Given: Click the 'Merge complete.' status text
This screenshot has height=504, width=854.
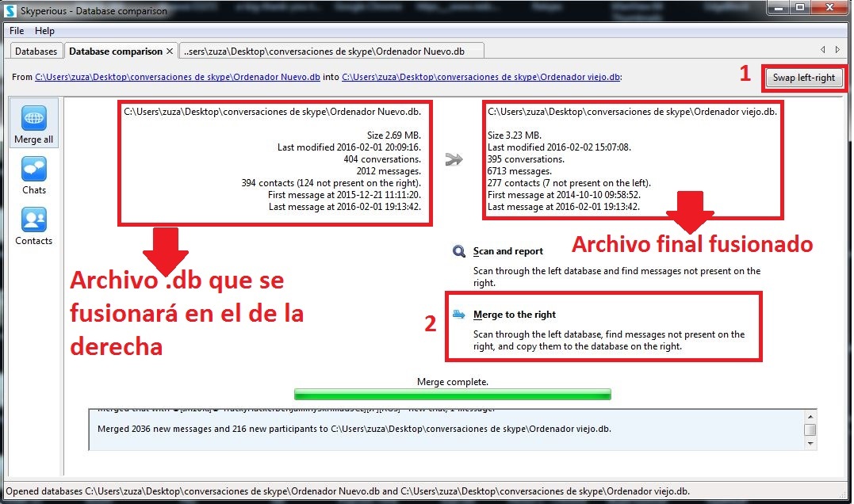Looking at the screenshot, I should tap(453, 382).
